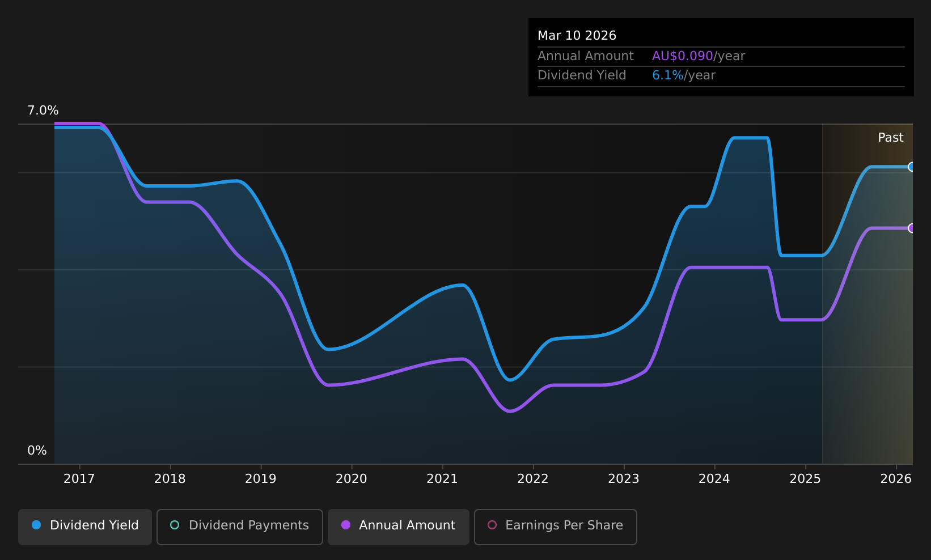
Task: Select the blue Dividend Yield endpoint marker
Action: 912,167
